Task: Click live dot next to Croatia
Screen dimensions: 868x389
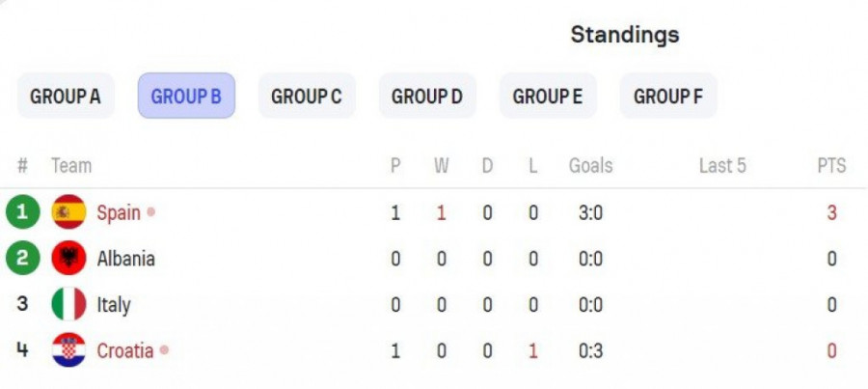Action: point(164,350)
